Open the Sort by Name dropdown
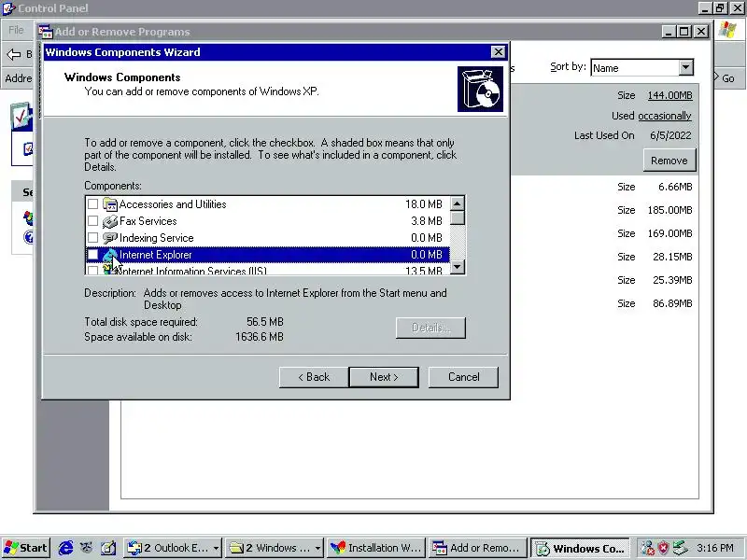The image size is (747, 560). 685,67
